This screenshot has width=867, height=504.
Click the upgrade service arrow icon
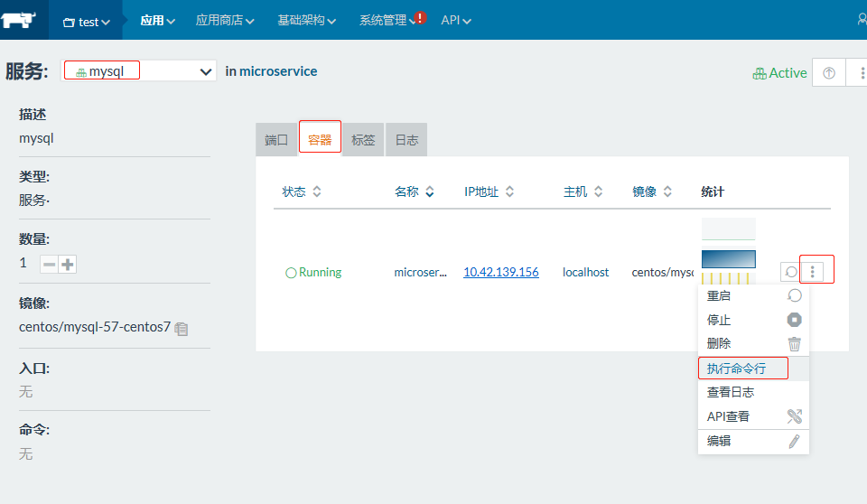pyautogui.click(x=828, y=73)
